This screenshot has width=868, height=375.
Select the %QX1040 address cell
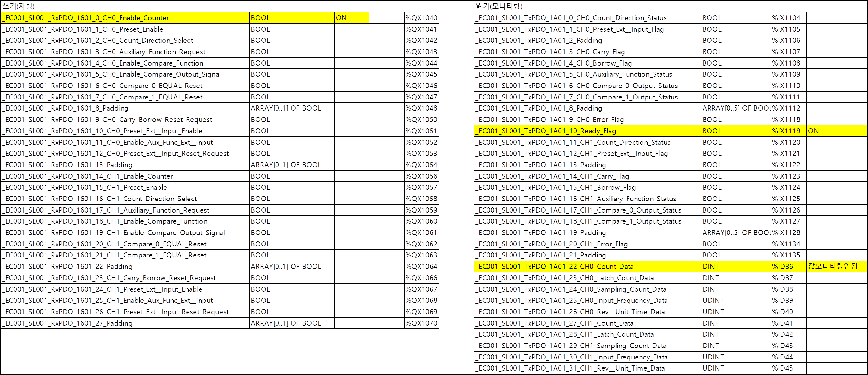(x=421, y=18)
